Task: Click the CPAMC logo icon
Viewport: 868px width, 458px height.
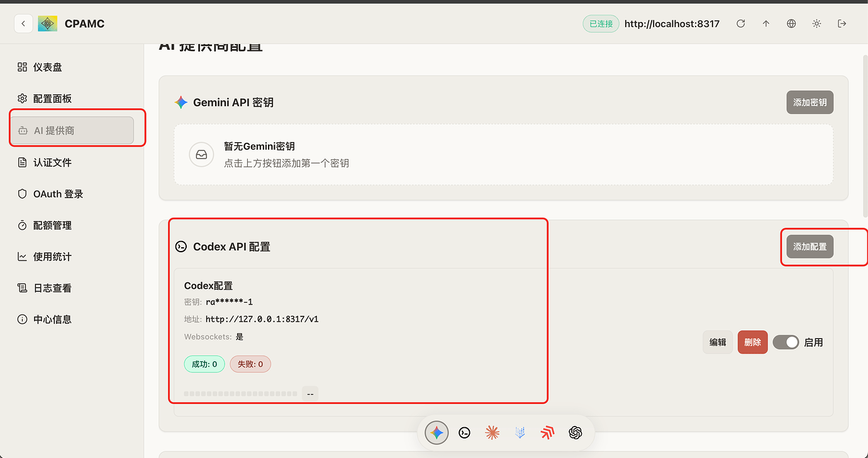Action: [48, 24]
